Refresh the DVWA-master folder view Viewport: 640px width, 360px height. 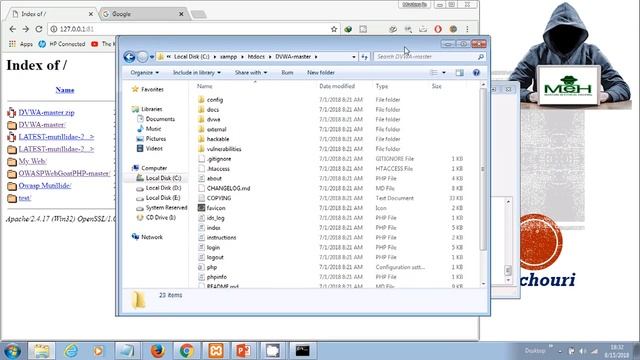[x=364, y=57]
